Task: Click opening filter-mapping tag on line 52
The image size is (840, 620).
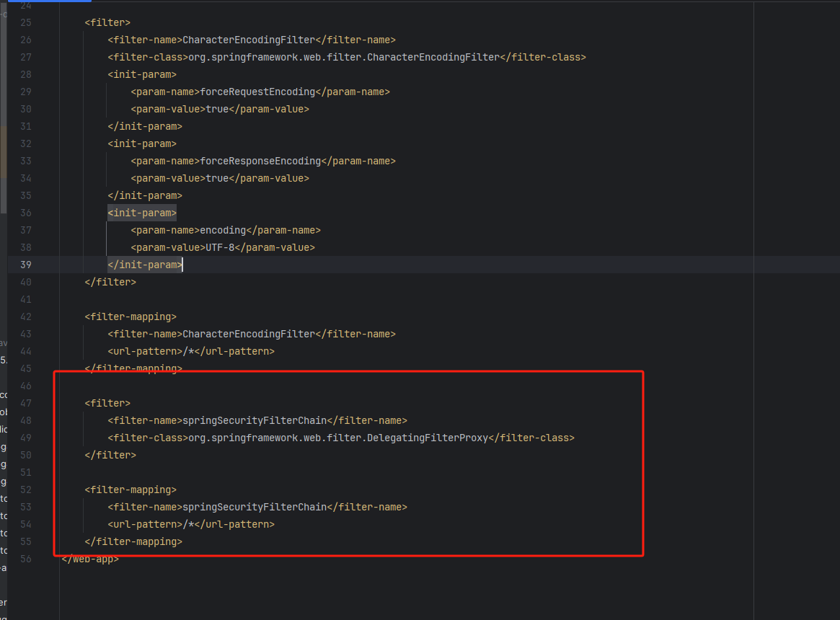Action: point(131,490)
